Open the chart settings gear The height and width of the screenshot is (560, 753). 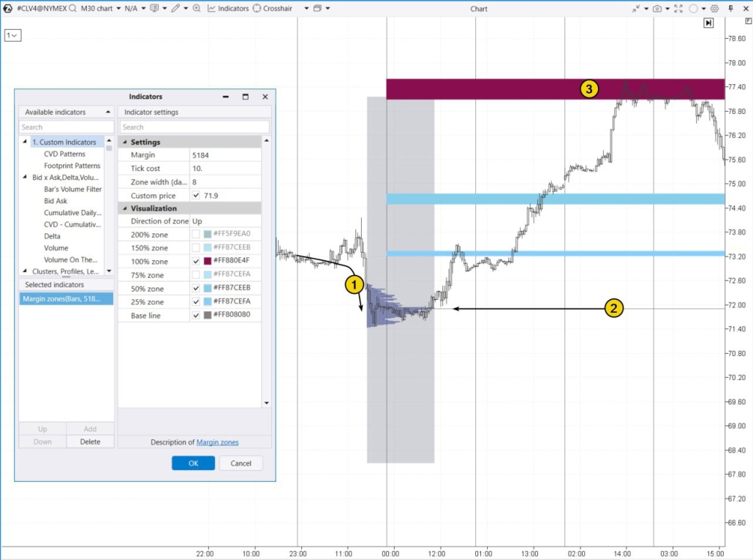pyautogui.click(x=714, y=8)
